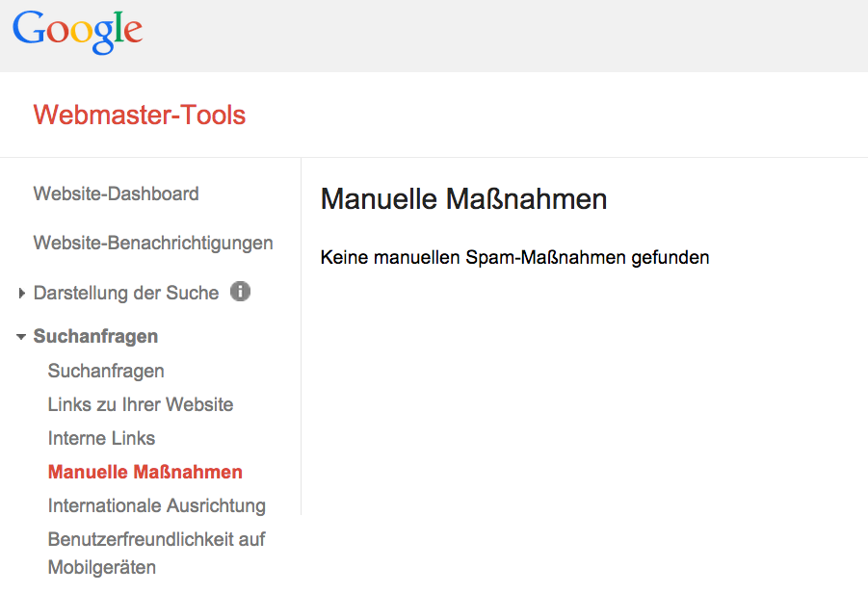Collapse the Suchanfragen section arrow
Viewport: 868px width, 593px height.
(x=21, y=336)
